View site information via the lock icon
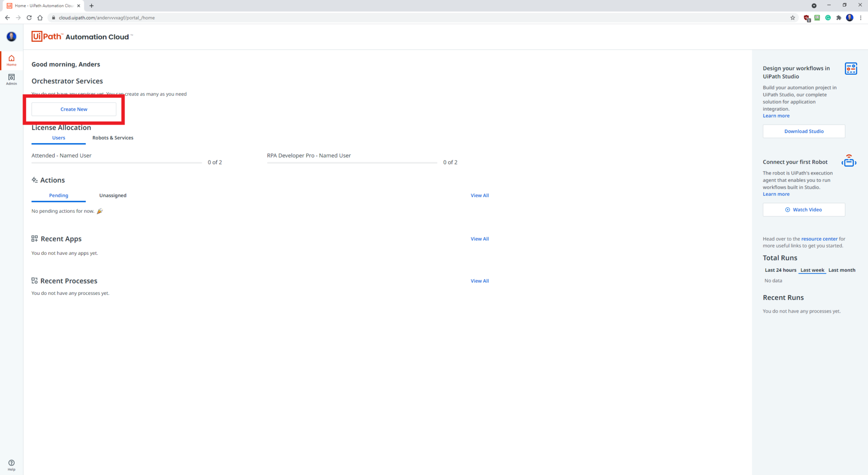 click(x=54, y=18)
